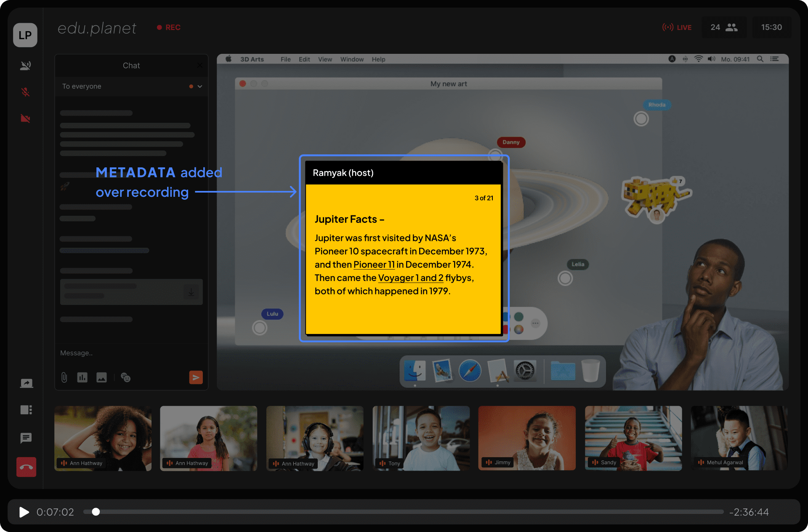Open the layout view icon in sidebar
This screenshot has width=808, height=532.
(x=26, y=410)
